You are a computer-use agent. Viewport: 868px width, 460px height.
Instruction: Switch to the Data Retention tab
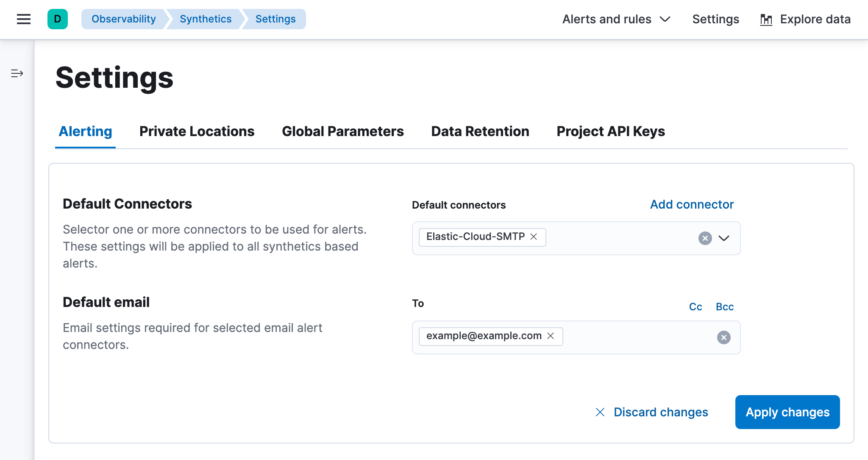[480, 131]
